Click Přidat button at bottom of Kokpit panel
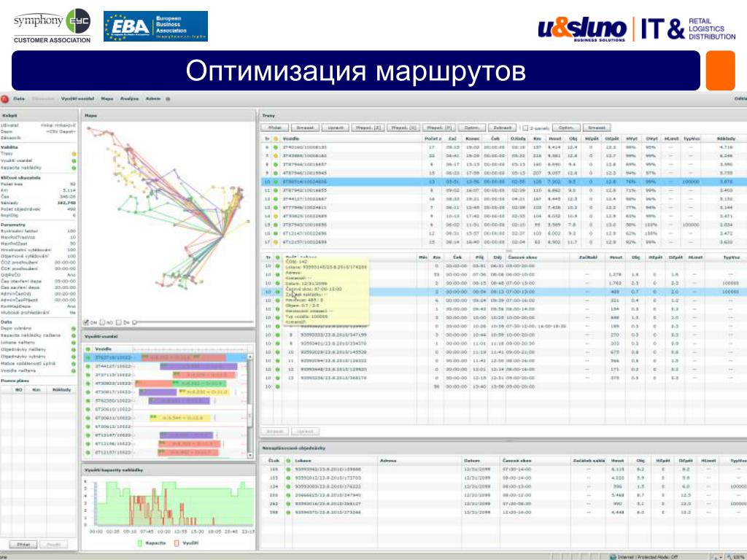The height and width of the screenshot is (560, 747). (x=23, y=544)
